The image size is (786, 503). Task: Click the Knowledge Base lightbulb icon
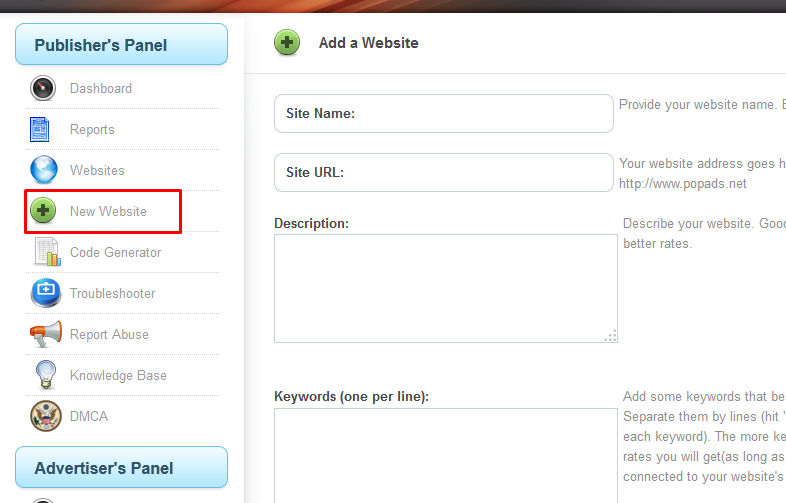(x=44, y=375)
